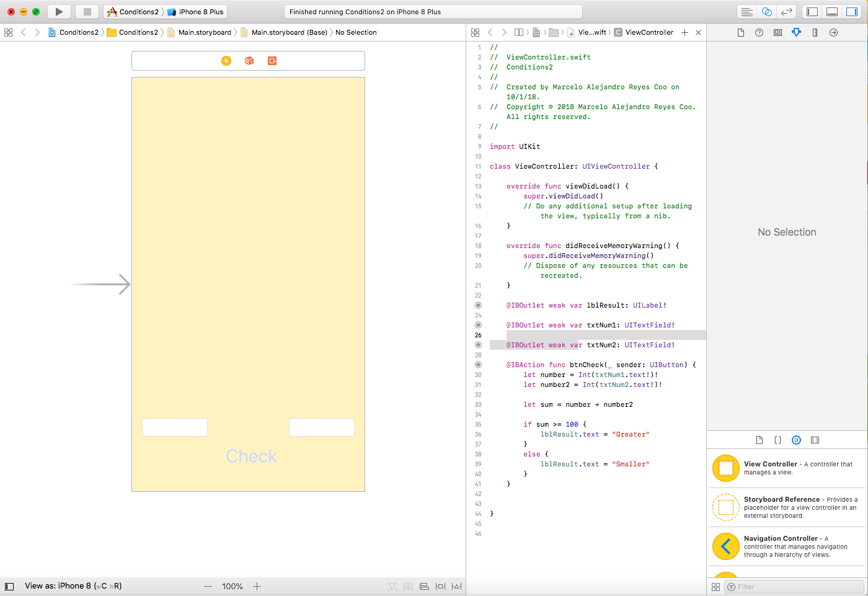The image size is (868, 596).
Task: Zoom out the storyboard canvas
Action: [208, 587]
